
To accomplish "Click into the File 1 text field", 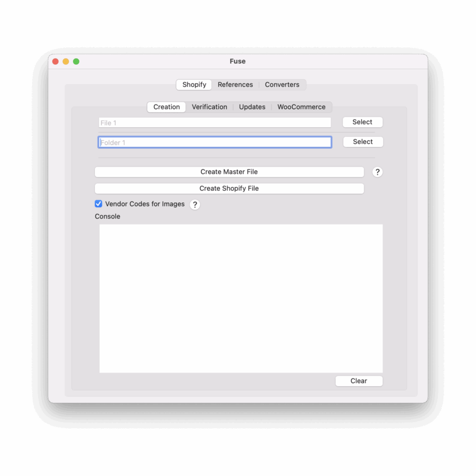I will coord(215,123).
